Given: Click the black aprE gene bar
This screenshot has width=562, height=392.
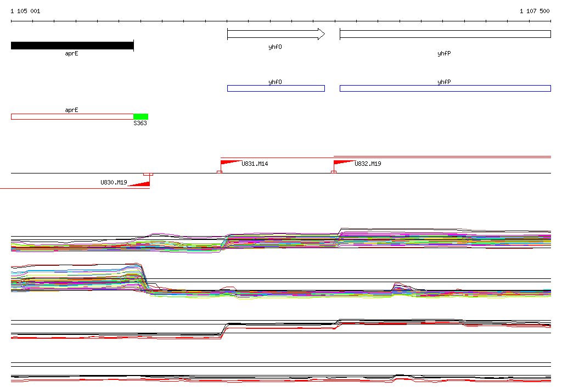Looking at the screenshot, I should 72,46.
